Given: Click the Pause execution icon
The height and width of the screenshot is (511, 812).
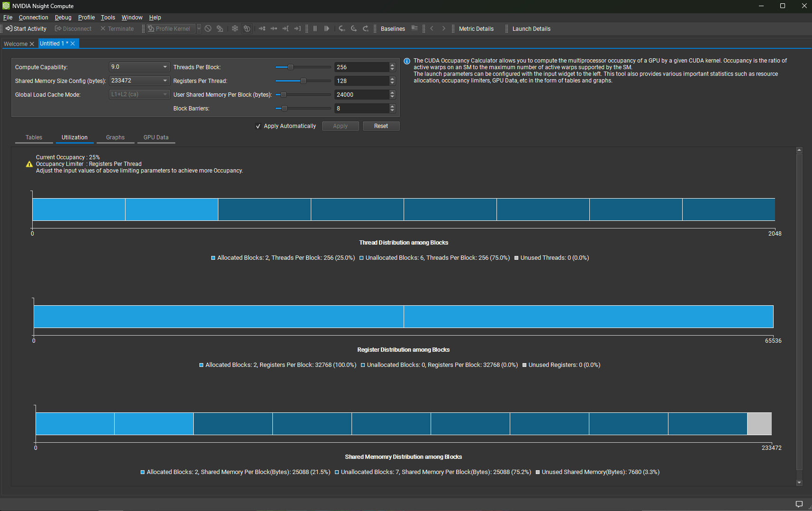Looking at the screenshot, I should 315,28.
